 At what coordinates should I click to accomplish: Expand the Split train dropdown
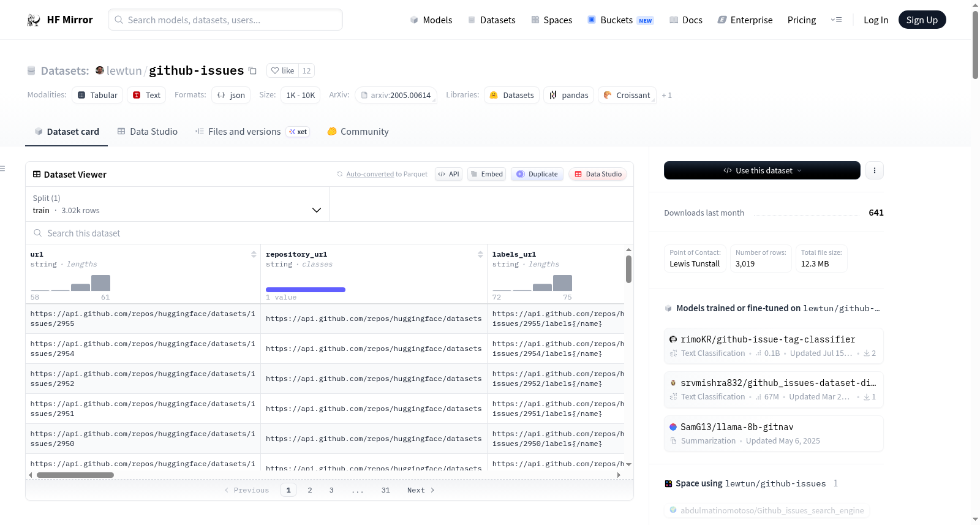[x=177, y=204]
